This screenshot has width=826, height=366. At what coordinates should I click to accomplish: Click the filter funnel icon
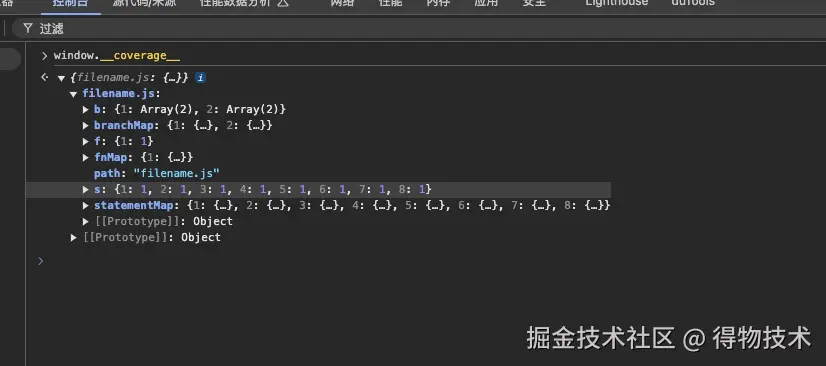28,28
